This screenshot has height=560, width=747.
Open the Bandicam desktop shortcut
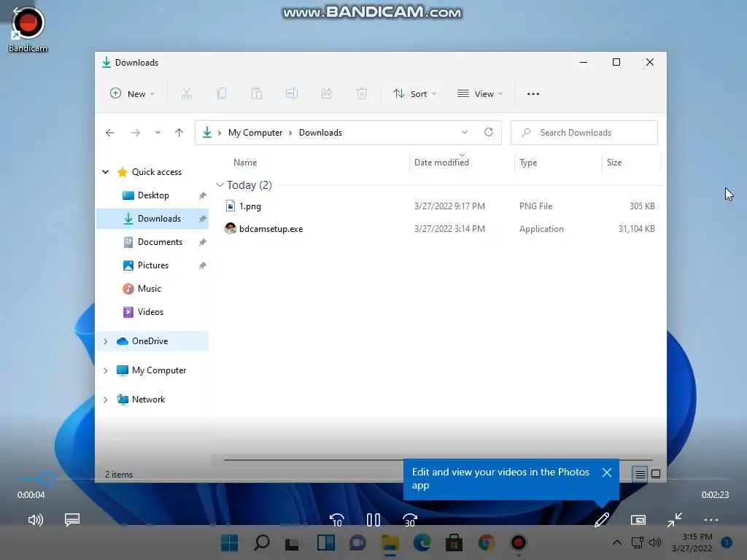pyautogui.click(x=28, y=29)
